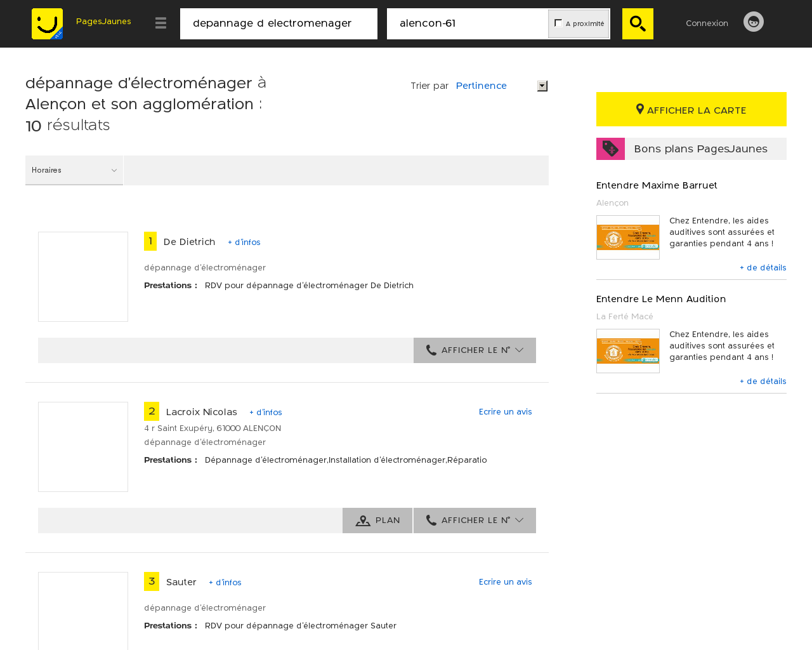Click the 'La Ferté Macé' location text

click(625, 317)
